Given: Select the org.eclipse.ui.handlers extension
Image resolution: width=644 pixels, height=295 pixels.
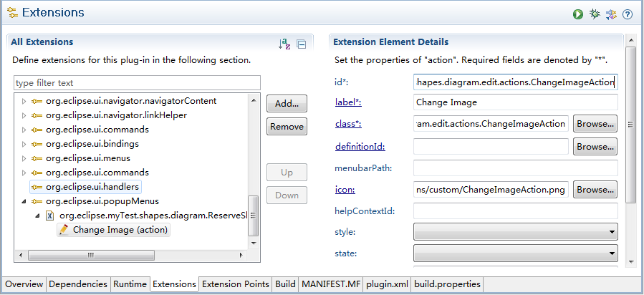Looking at the screenshot, I should click(x=92, y=187).
